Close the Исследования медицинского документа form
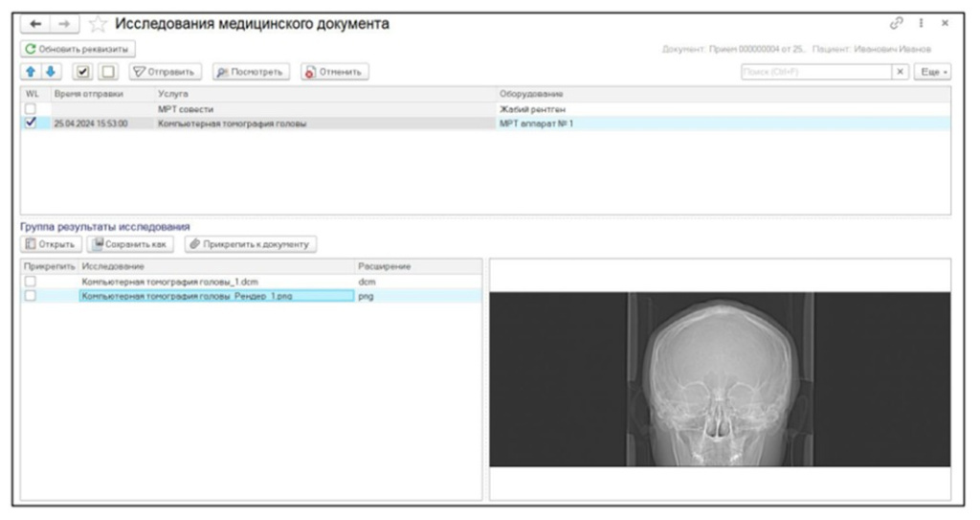This screenshot has width=980, height=520. (945, 23)
